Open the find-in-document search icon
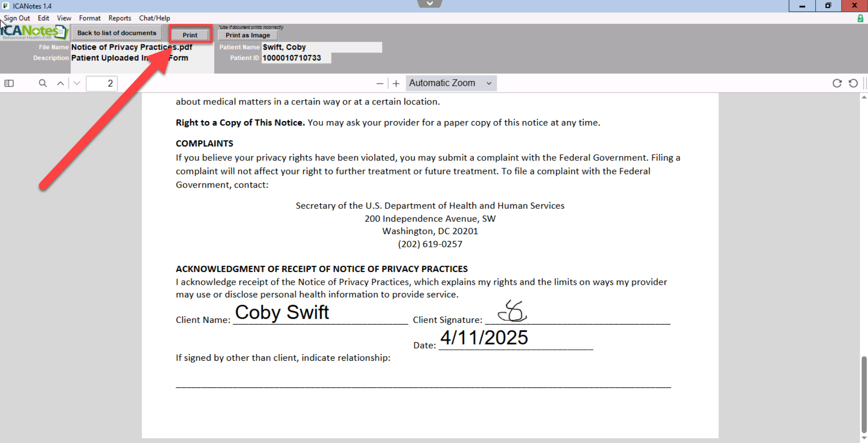 43,83
